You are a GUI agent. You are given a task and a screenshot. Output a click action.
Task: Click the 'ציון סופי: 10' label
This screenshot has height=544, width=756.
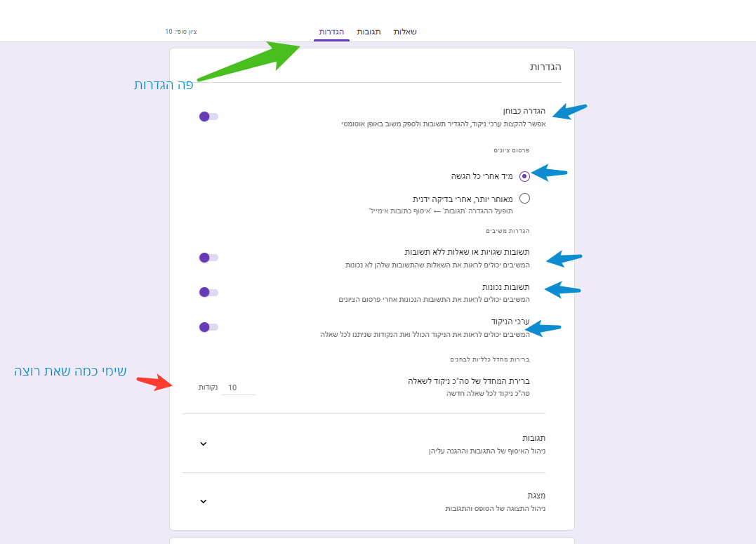coord(181,32)
